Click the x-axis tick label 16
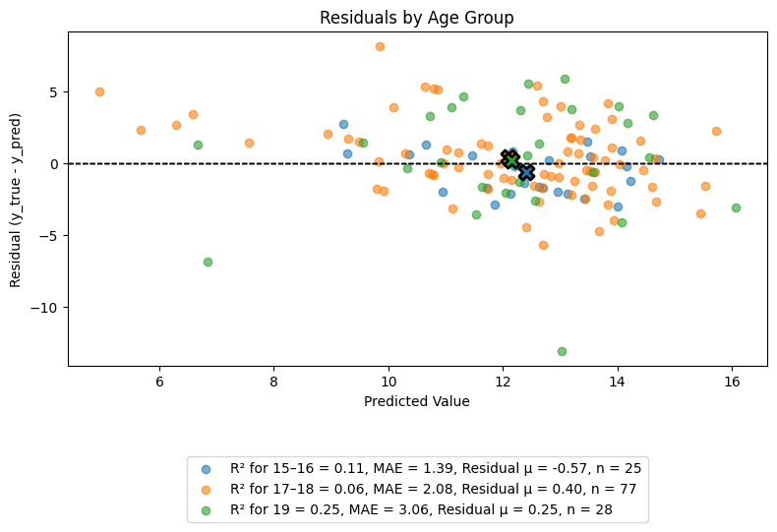The height and width of the screenshot is (532, 777). 732,382
